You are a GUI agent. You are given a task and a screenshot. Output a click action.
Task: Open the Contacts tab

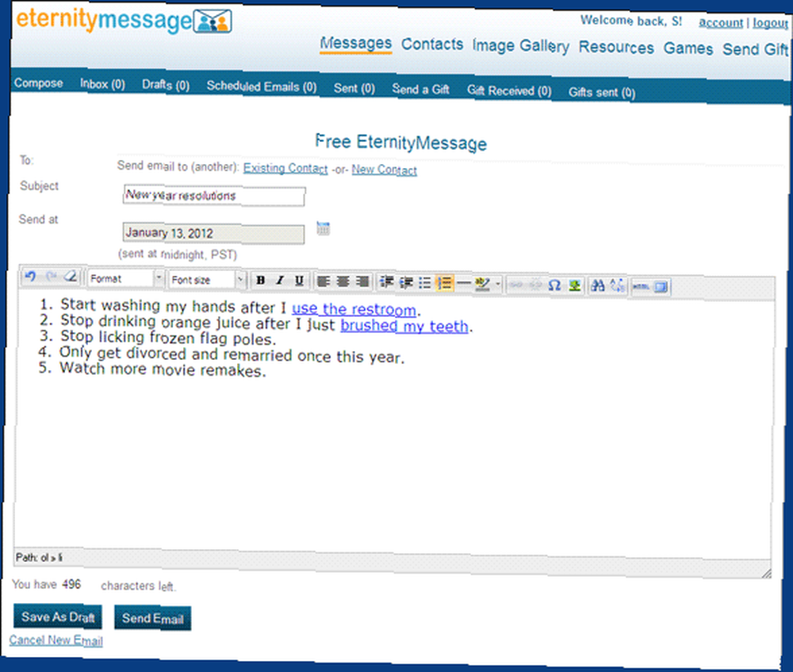point(432,44)
